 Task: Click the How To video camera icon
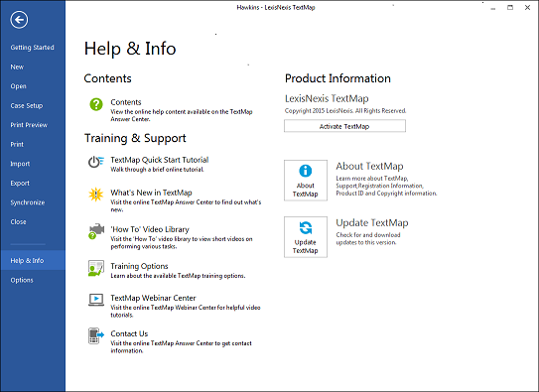point(96,231)
